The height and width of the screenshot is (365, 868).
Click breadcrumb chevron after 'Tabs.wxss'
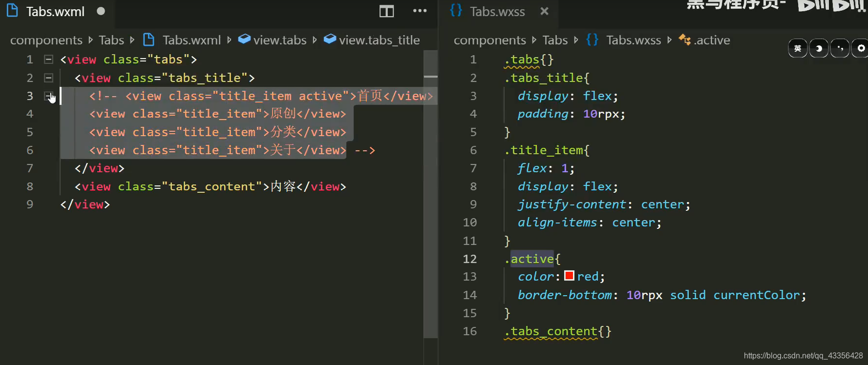669,40
